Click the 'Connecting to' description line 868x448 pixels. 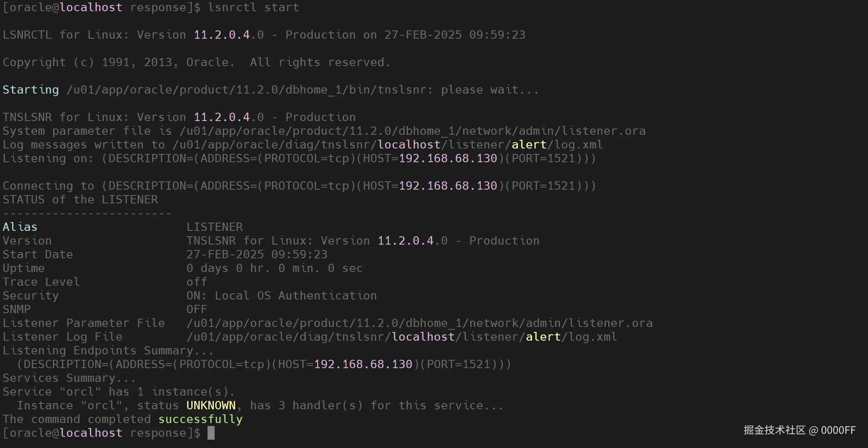point(299,186)
